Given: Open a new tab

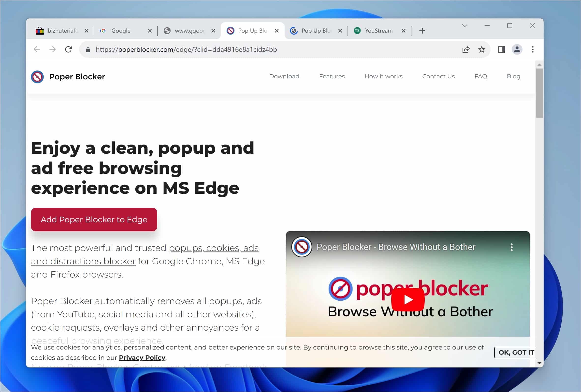Looking at the screenshot, I should (x=422, y=31).
